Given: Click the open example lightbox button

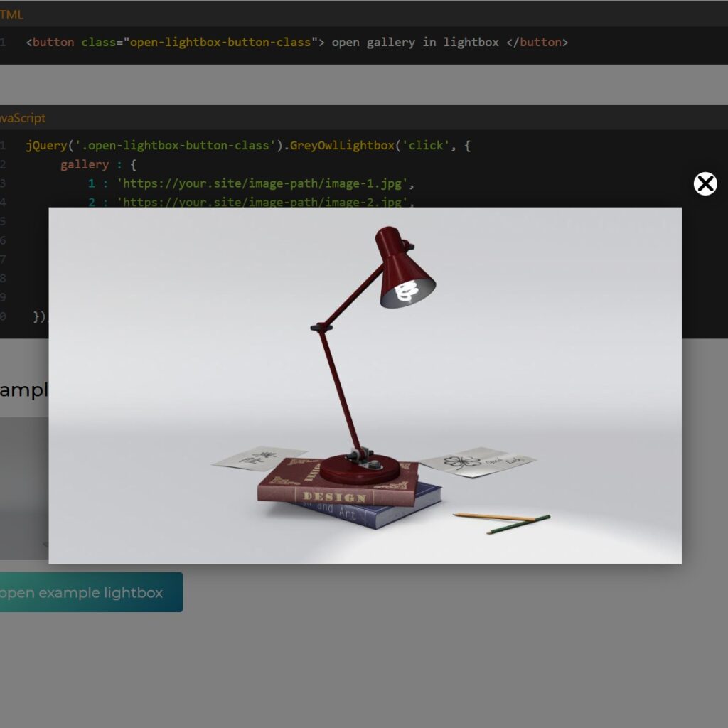Looking at the screenshot, I should [91, 592].
